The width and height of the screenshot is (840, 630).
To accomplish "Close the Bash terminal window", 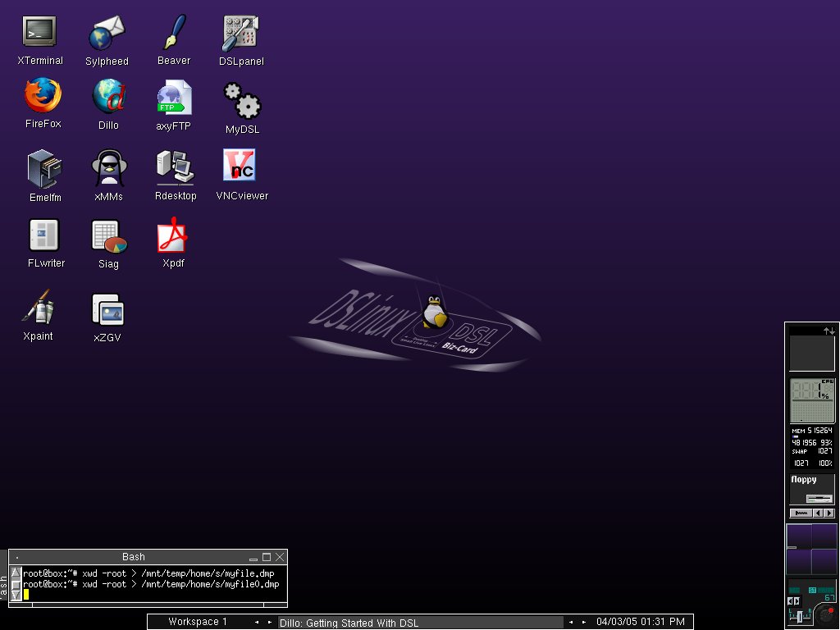I will pyautogui.click(x=280, y=557).
